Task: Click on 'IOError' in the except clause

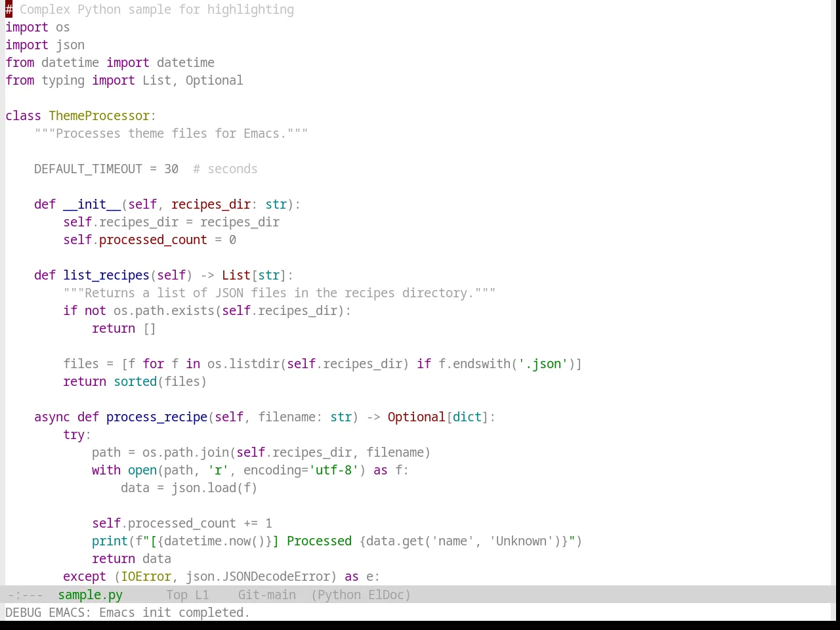Action: (146, 576)
